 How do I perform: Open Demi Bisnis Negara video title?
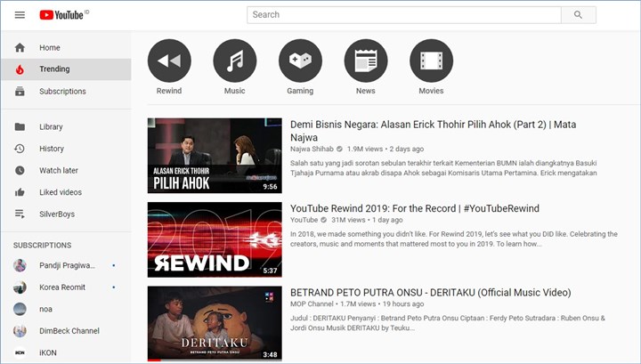pos(434,131)
